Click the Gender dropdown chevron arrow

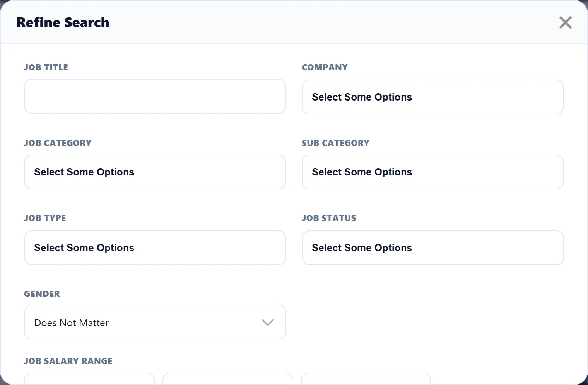[x=268, y=322]
